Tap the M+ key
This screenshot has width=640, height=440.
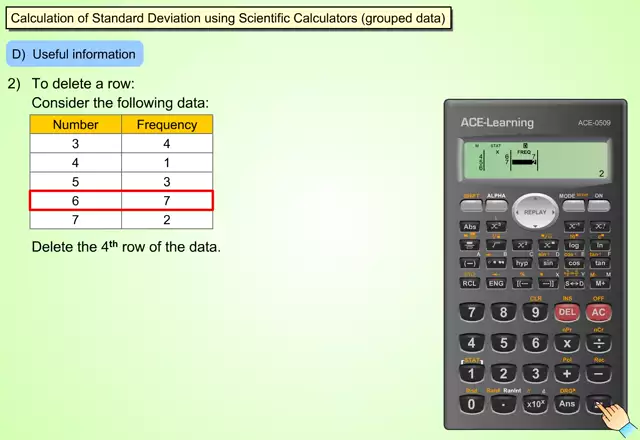pos(600,283)
